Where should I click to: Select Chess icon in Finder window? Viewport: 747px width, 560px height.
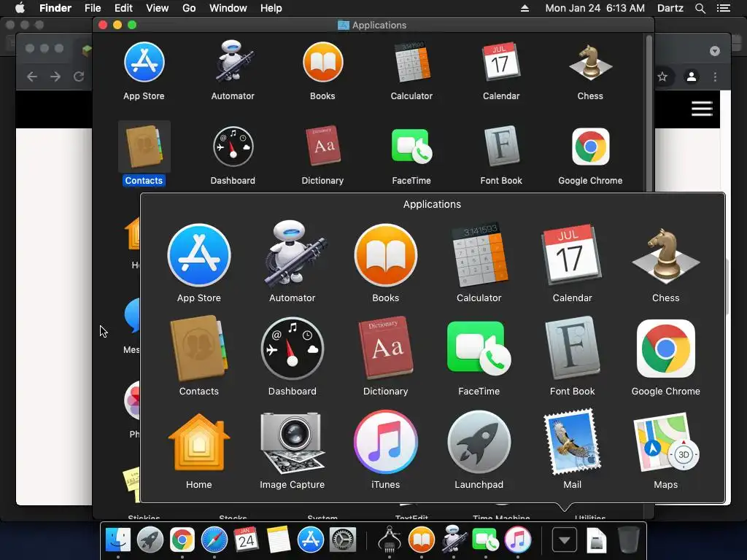590,62
